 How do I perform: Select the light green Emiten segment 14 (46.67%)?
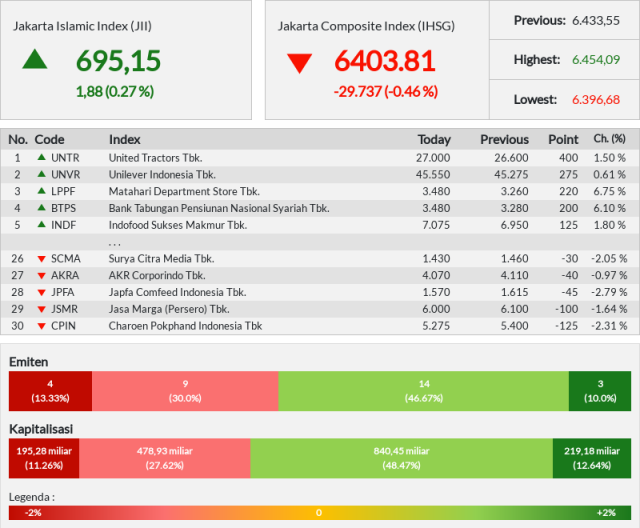pyautogui.click(x=424, y=391)
